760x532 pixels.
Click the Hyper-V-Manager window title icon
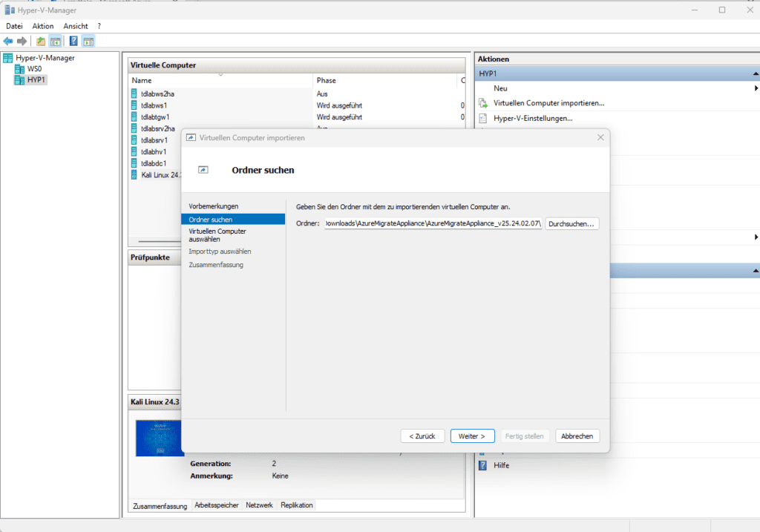(9, 10)
